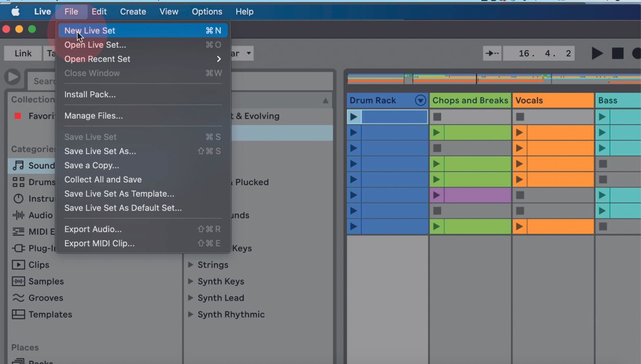This screenshot has width=641, height=364.
Task: Toggle the Follow playback button
Action: [491, 53]
